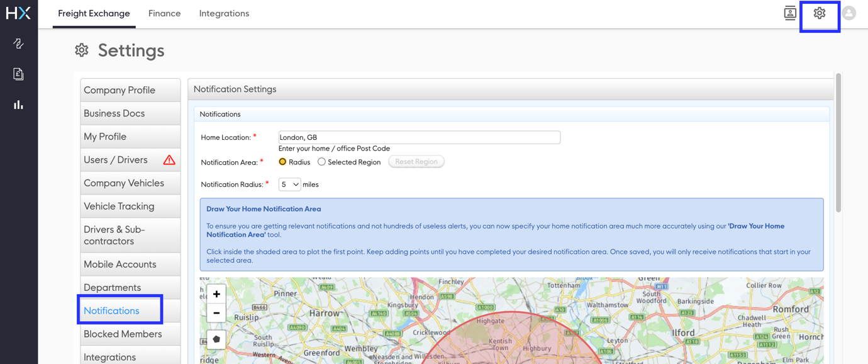Screen dimensions: 868x364
Task: Click the Settings gear icon
Action: [x=820, y=13]
